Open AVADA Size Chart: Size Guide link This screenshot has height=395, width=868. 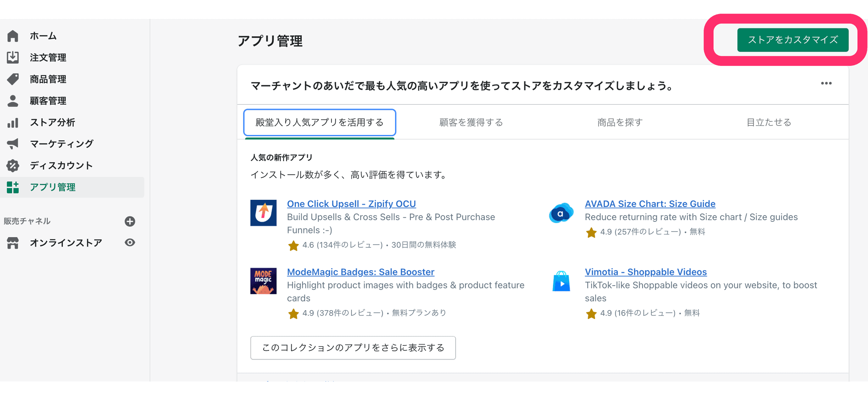click(650, 204)
